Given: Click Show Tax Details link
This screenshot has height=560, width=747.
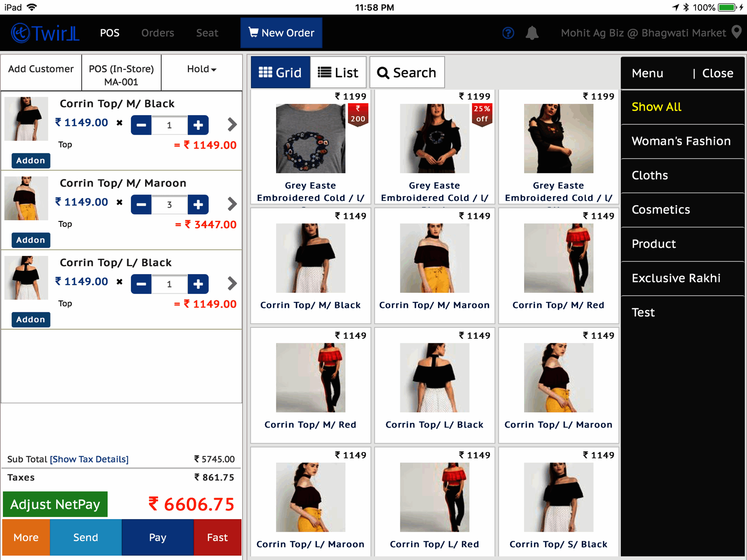Looking at the screenshot, I should click(89, 459).
